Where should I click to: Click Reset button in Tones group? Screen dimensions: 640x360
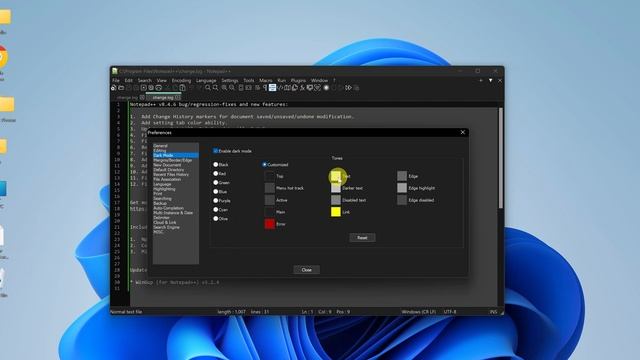click(362, 238)
